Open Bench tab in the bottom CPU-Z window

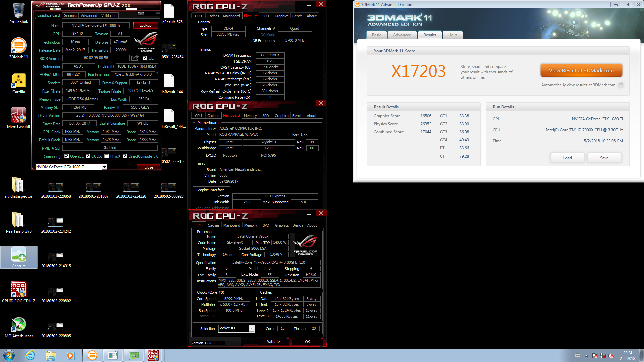[x=298, y=225]
